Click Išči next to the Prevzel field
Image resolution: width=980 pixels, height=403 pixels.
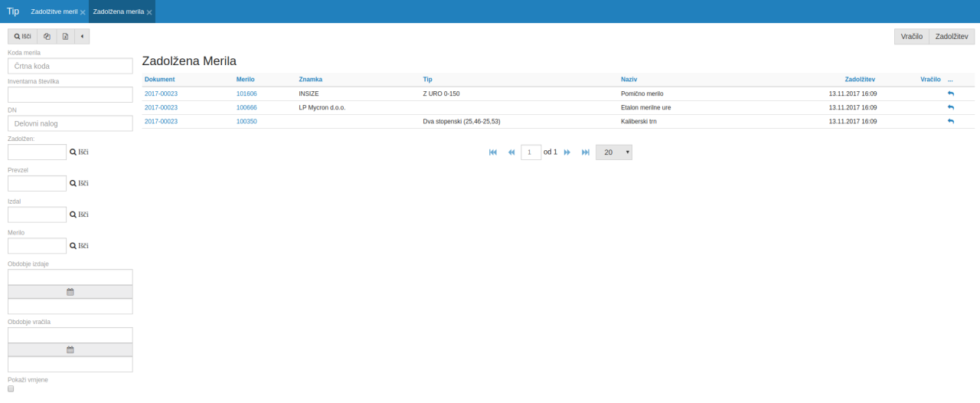tap(79, 183)
